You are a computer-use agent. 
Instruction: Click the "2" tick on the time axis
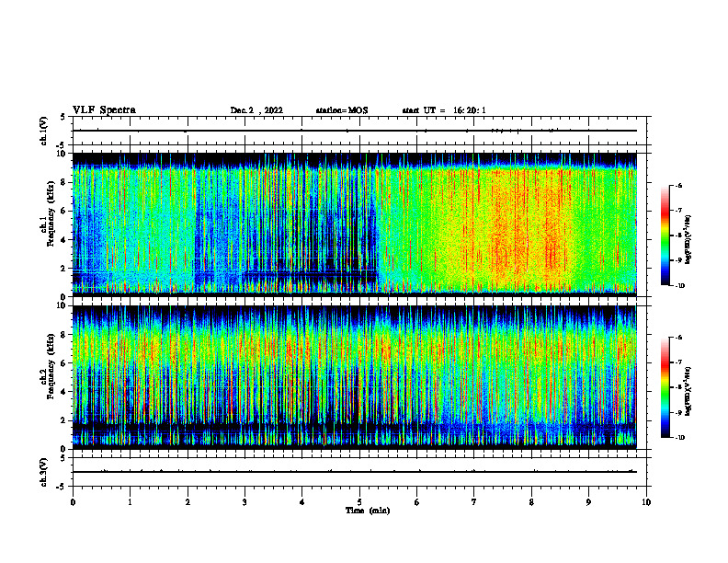click(x=188, y=502)
